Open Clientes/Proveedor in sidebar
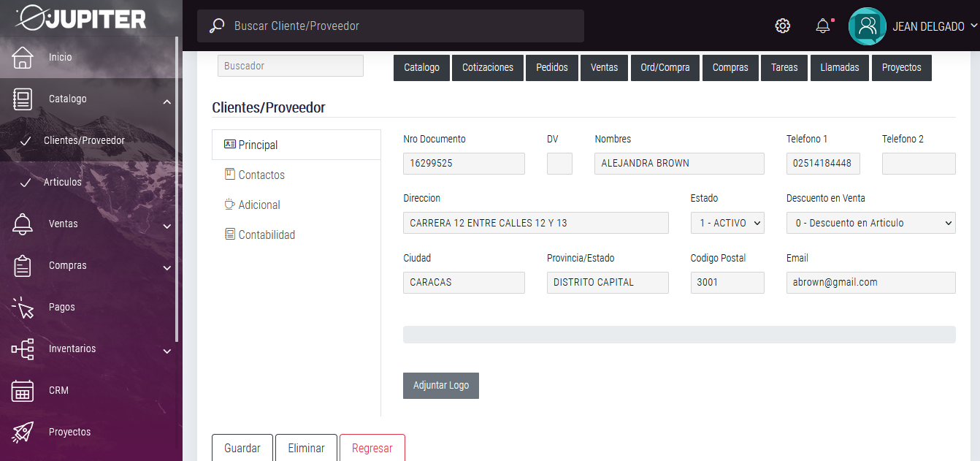The height and width of the screenshot is (461, 980). coord(84,140)
